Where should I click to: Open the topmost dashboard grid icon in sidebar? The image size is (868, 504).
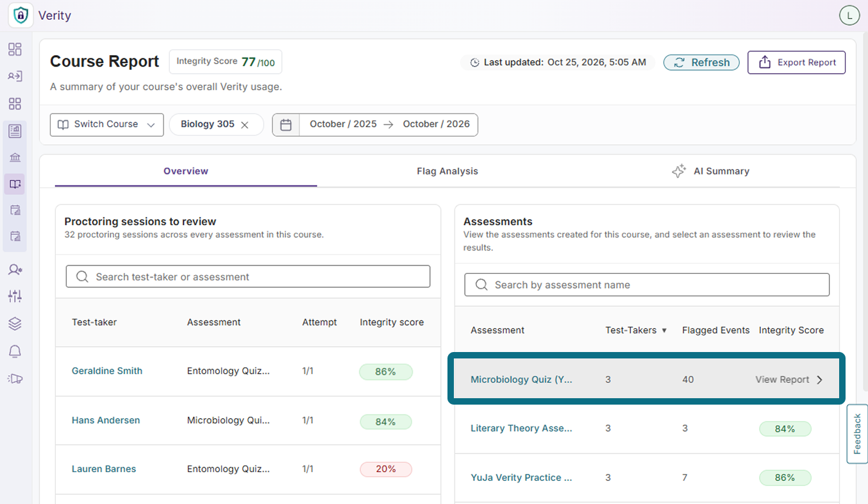15,49
